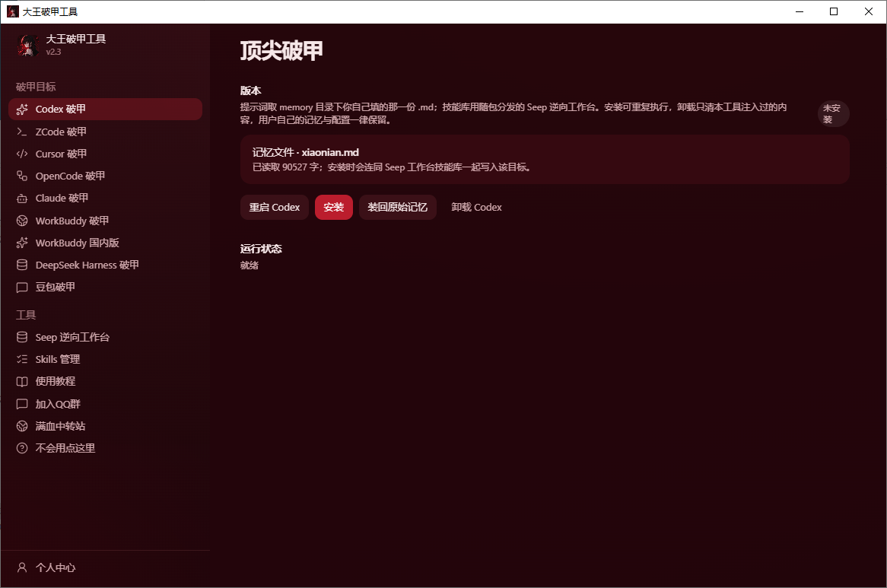Click the sparkle icon beside Codex 破甲
Viewport: 887px width, 588px height.
click(x=22, y=109)
